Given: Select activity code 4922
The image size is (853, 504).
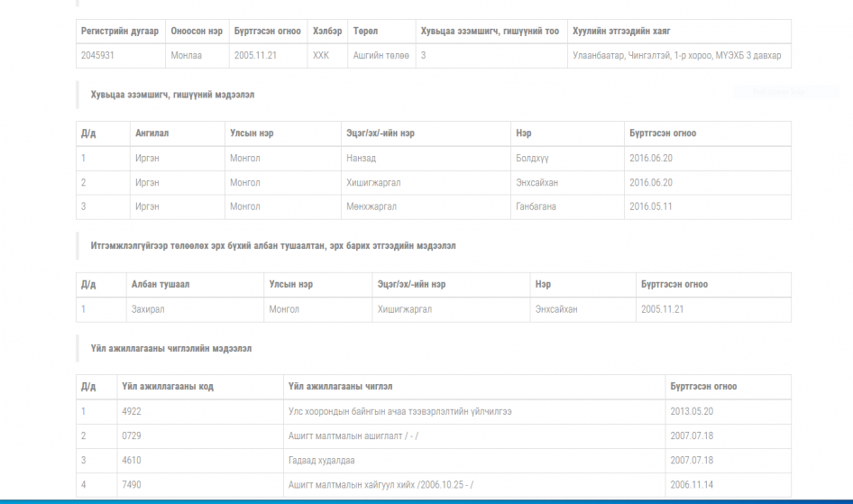Looking at the screenshot, I should click(x=132, y=411).
